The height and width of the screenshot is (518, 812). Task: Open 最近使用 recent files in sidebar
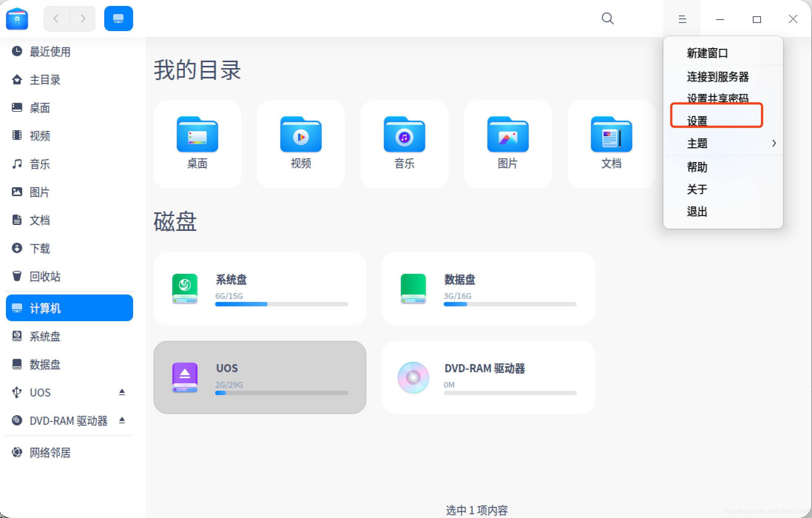coord(50,52)
